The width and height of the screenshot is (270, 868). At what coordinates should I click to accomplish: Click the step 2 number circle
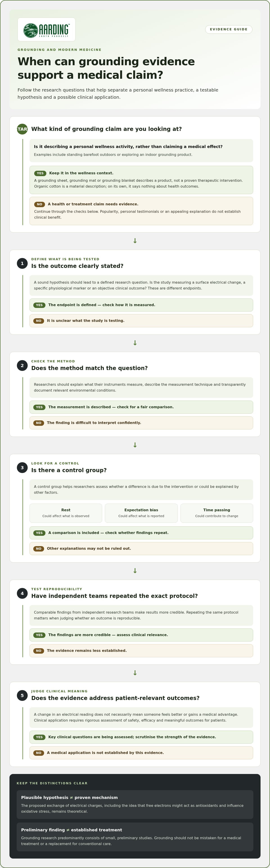22,366
